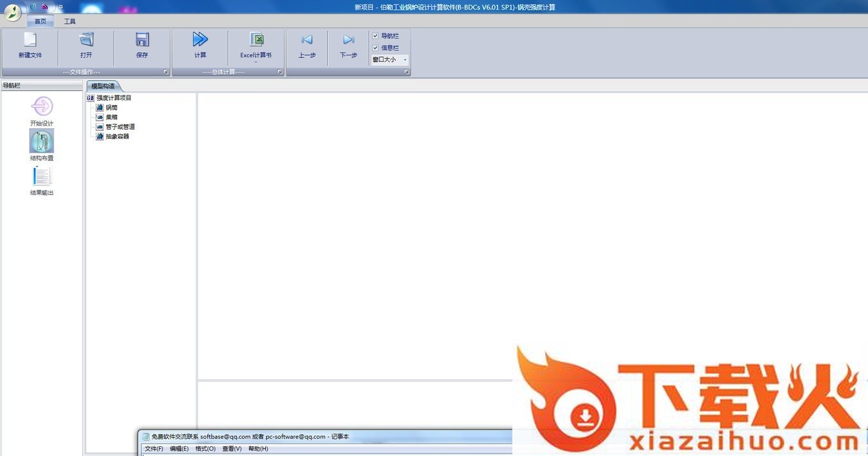Open the round application menu button

(13, 12)
